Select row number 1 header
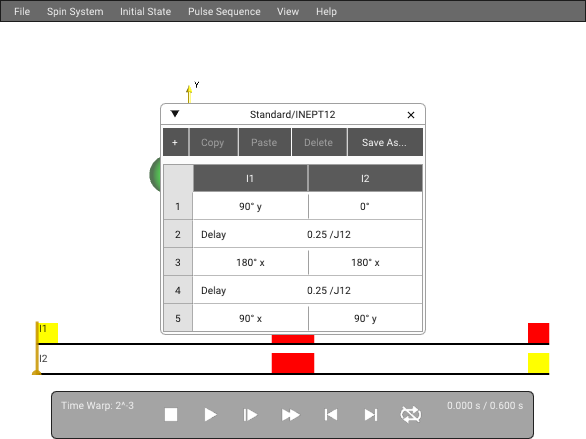 (178, 206)
